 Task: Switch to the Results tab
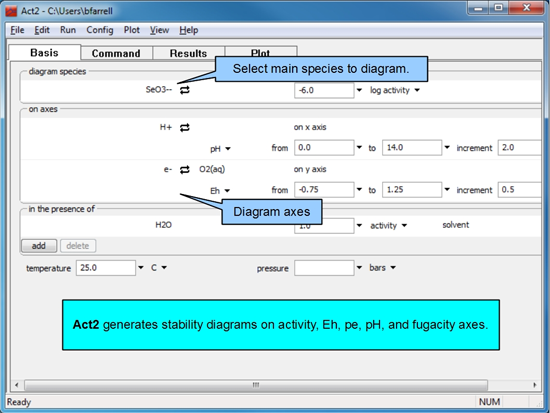(x=188, y=53)
